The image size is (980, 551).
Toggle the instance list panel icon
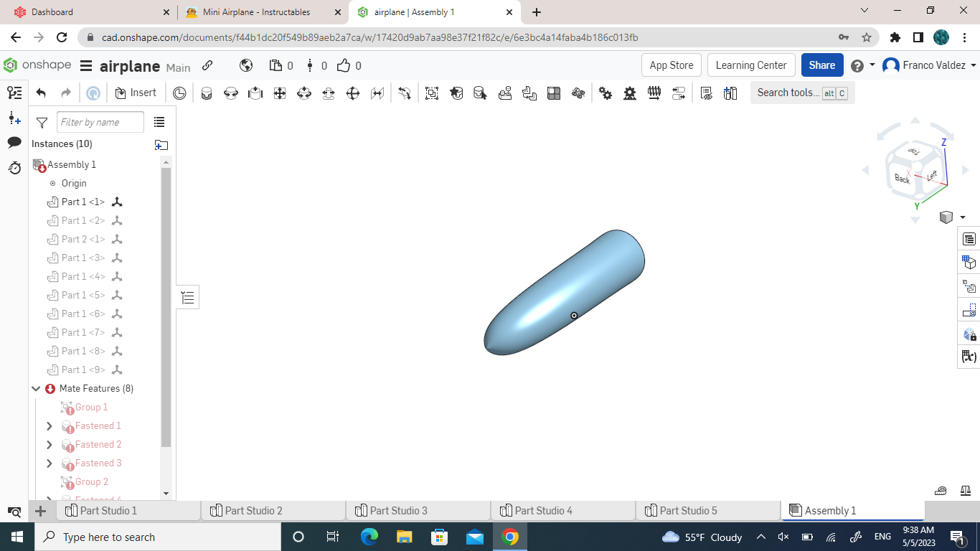[x=14, y=93]
